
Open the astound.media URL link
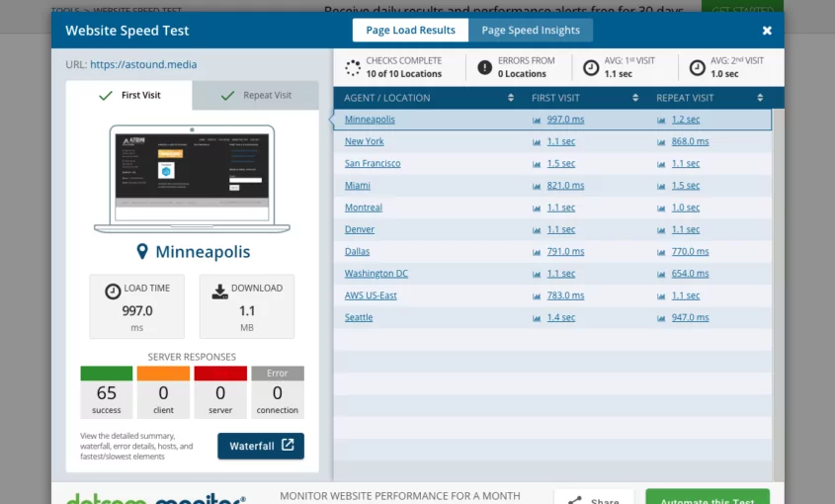[x=143, y=64]
